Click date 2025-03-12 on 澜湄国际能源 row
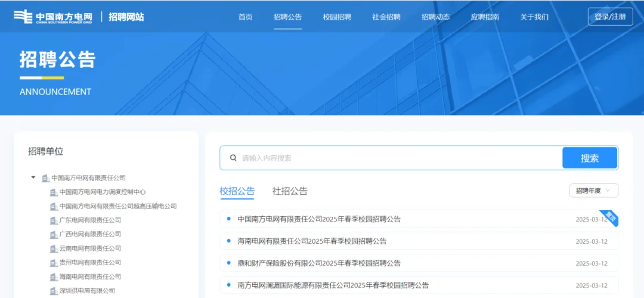 click(x=592, y=285)
